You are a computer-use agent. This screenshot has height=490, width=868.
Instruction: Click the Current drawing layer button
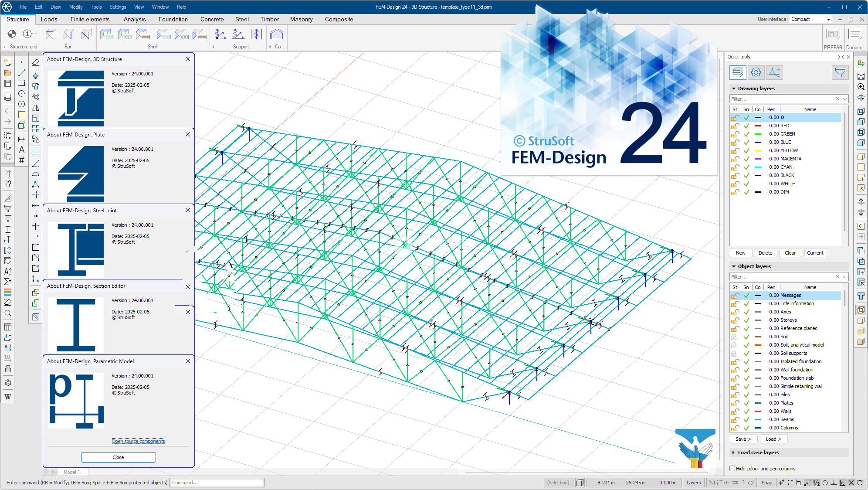815,253
